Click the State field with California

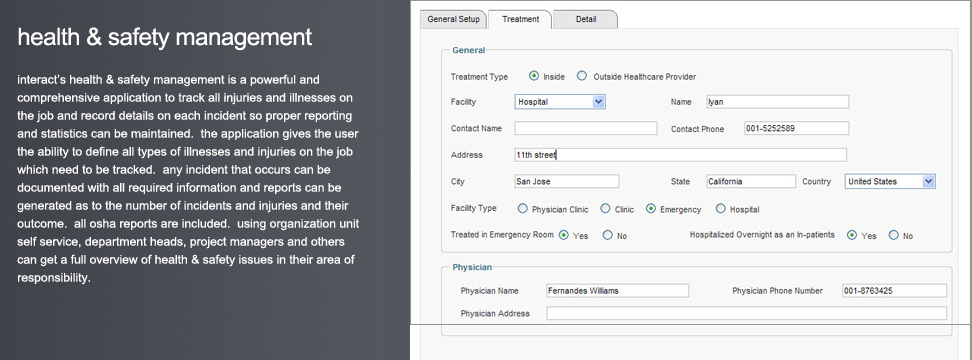tap(751, 182)
